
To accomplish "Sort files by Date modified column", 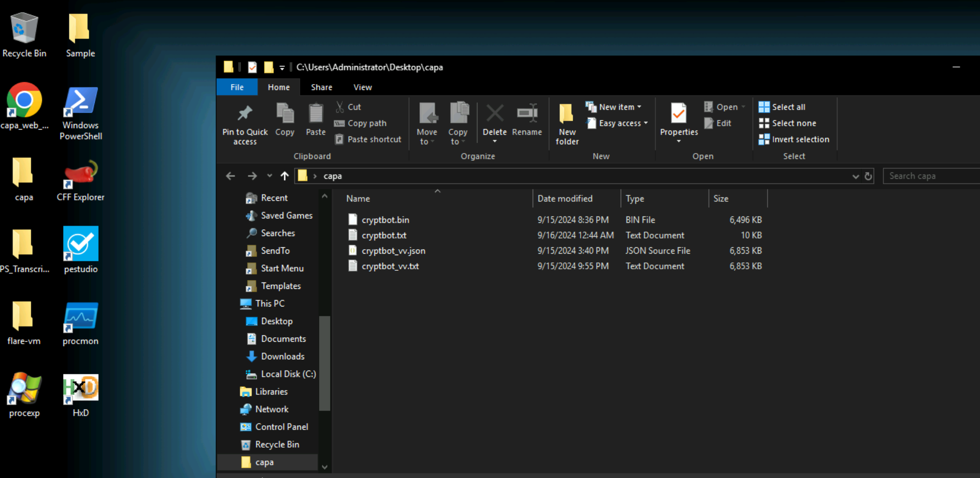I will pyautogui.click(x=565, y=198).
